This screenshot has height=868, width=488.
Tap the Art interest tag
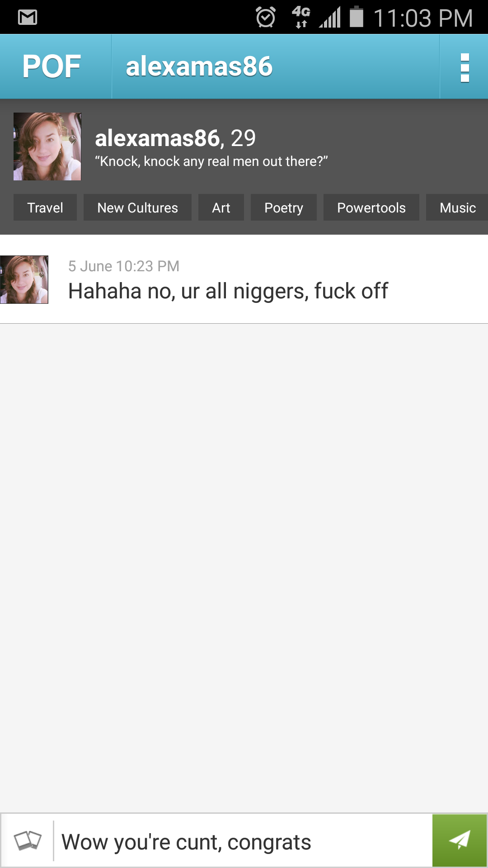pos(221,208)
